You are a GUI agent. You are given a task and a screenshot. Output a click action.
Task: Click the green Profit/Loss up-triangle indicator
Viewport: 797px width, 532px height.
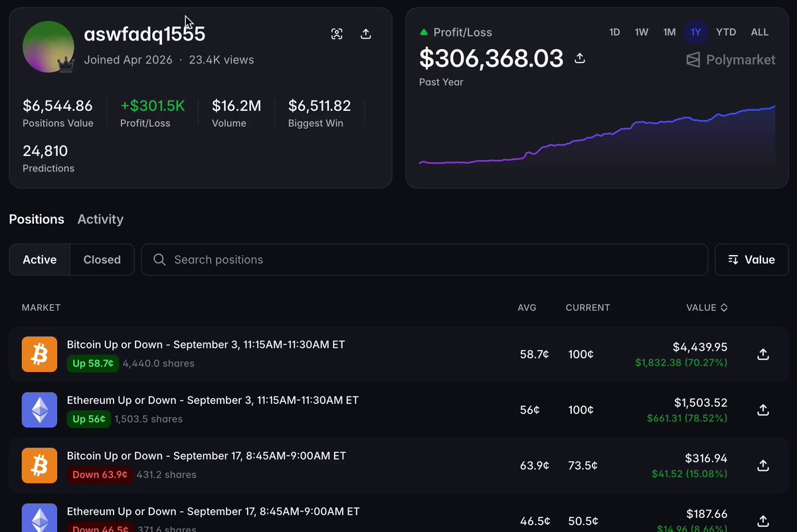click(x=424, y=32)
